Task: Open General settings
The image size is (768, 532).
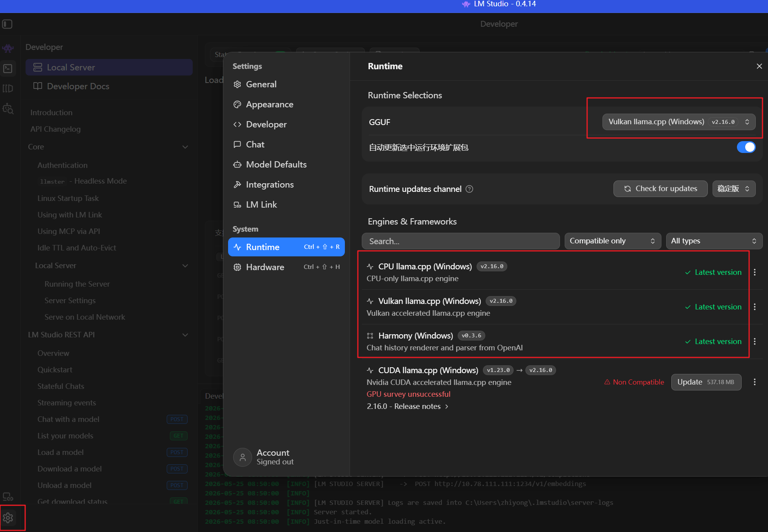Action: click(286, 84)
